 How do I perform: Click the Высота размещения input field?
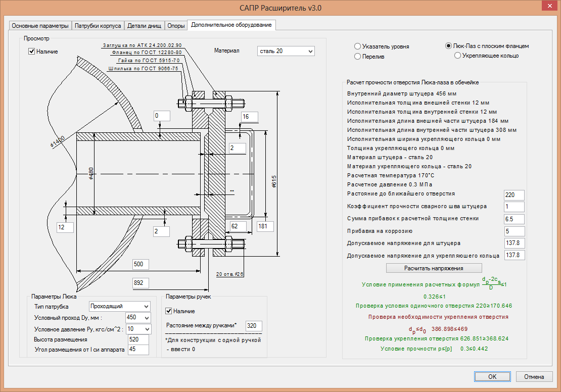(x=138, y=339)
